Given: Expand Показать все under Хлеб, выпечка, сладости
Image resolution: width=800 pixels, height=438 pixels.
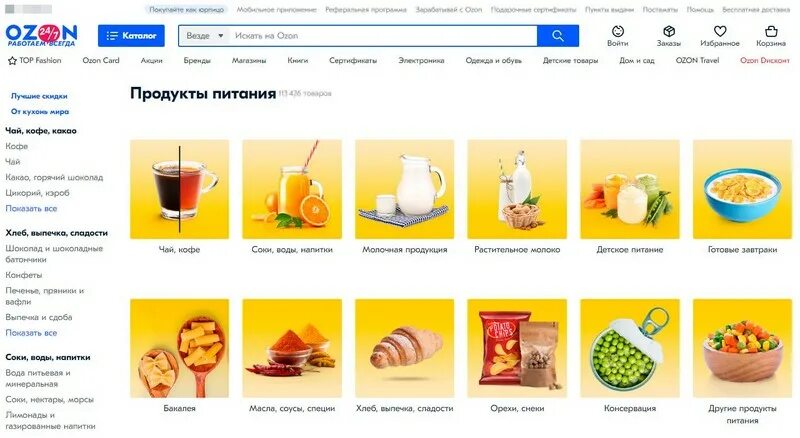Looking at the screenshot, I should pyautogui.click(x=31, y=332).
